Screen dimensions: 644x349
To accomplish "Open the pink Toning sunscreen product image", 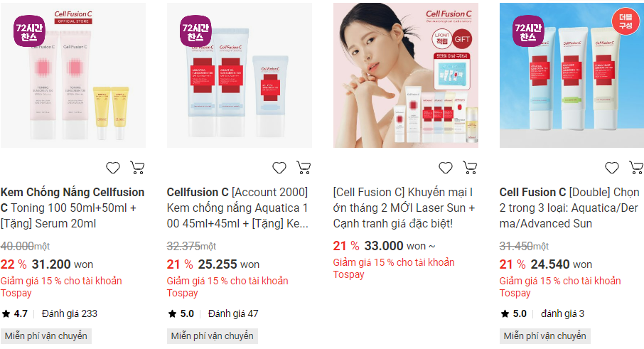I will coord(73,75).
